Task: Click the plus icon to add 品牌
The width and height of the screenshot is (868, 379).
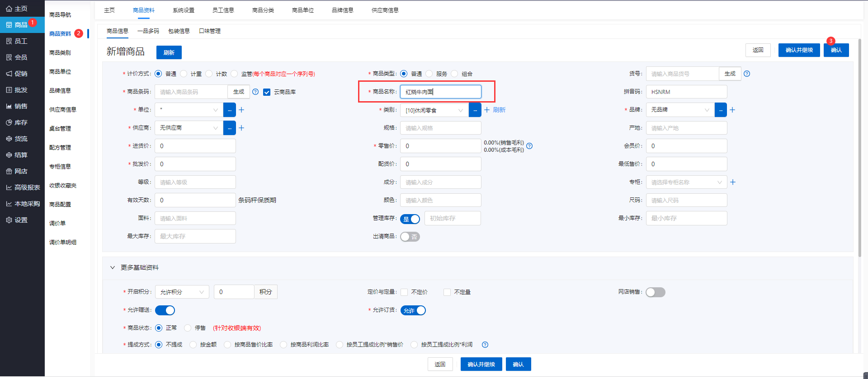Action: (x=732, y=110)
